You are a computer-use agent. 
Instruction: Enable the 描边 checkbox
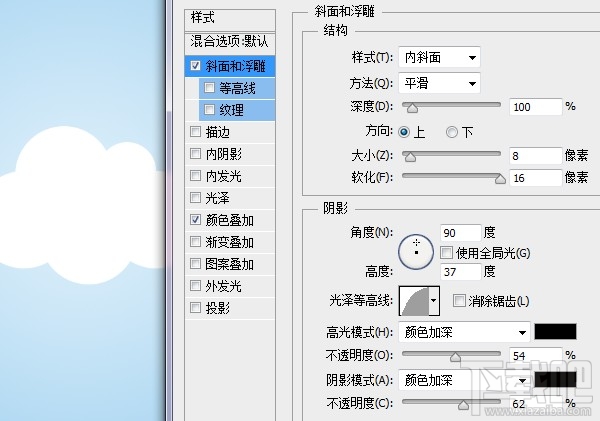[x=196, y=132]
